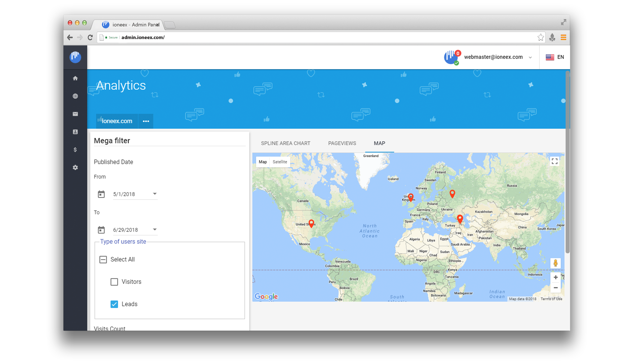Toggle the Select All checkbox

click(103, 259)
